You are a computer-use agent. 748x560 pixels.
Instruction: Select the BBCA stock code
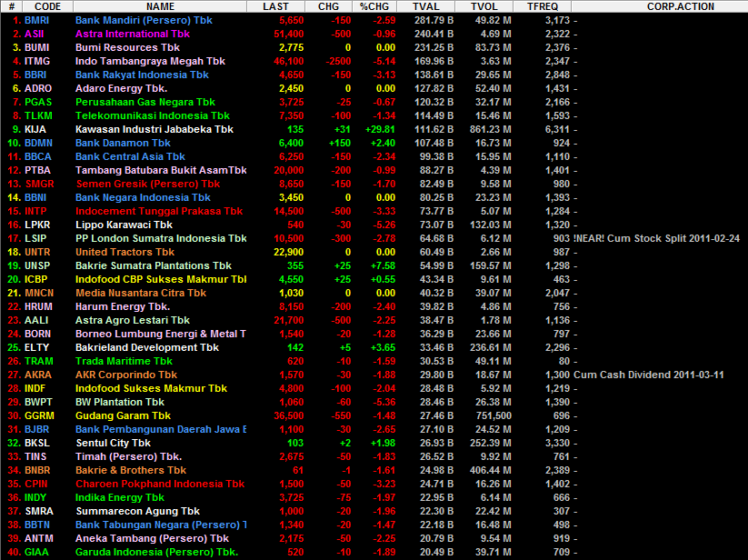coord(37,156)
